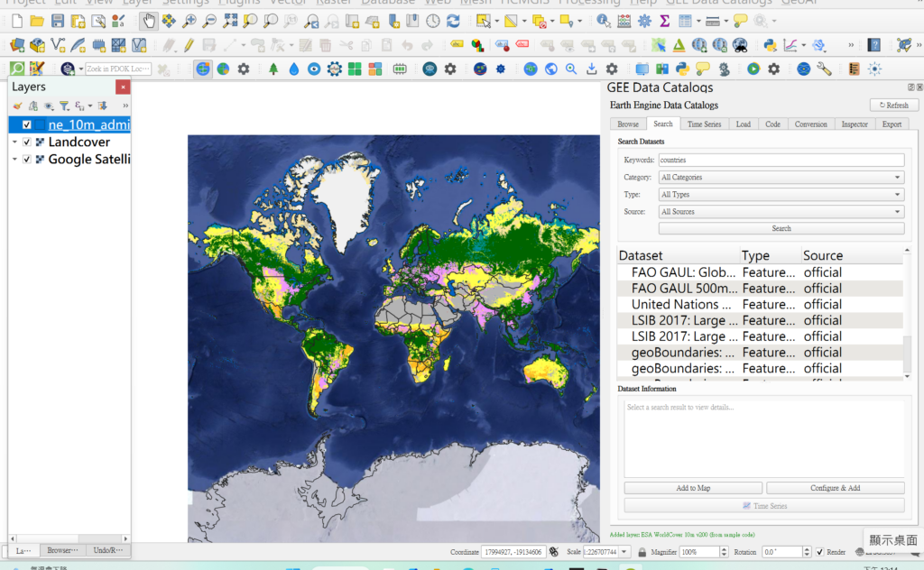This screenshot has height=570, width=924.
Task: Click the filter legend icon in Layers panel
Action: 64,106
